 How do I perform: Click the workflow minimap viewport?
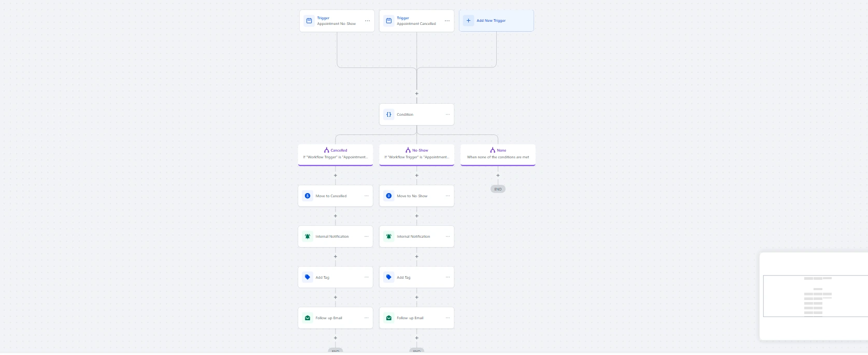pos(815,296)
